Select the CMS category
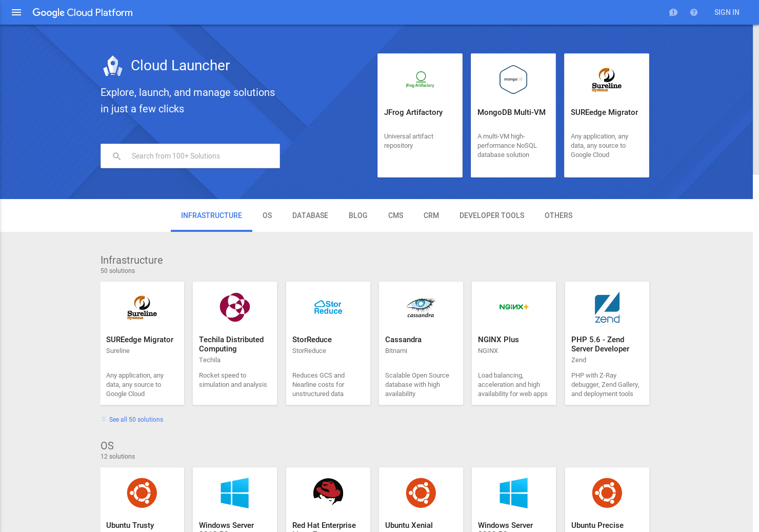The image size is (759, 532). [395, 215]
